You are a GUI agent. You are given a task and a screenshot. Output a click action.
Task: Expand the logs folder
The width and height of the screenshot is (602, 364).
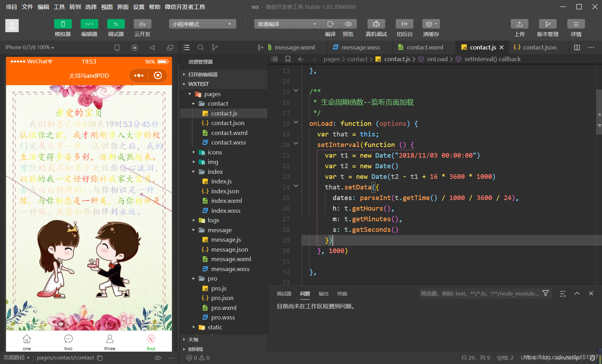click(223, 220)
